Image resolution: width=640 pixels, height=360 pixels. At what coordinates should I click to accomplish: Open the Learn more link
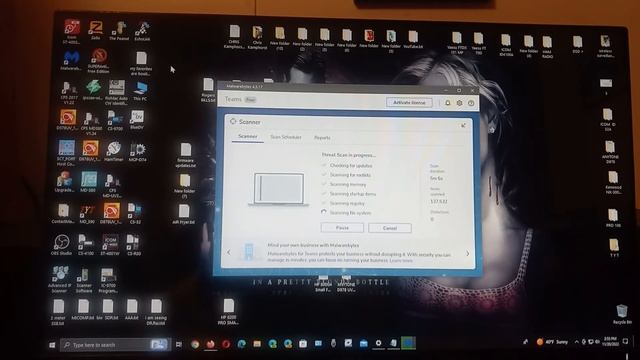click(x=401, y=260)
